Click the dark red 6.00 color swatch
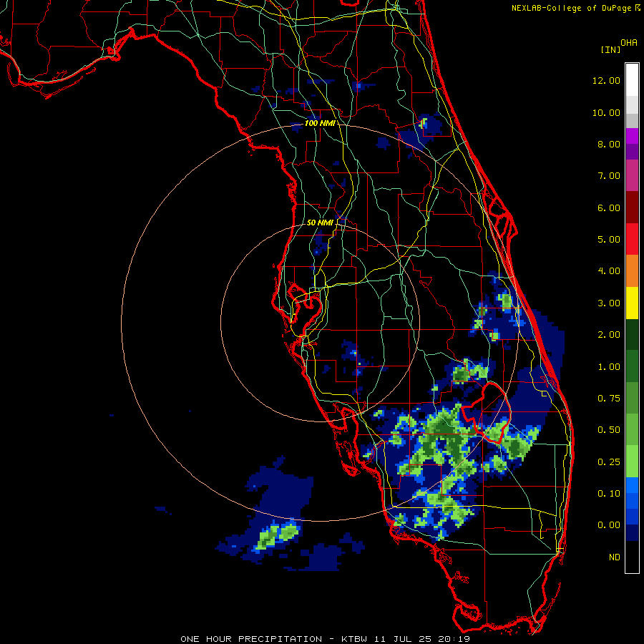This screenshot has height=644, width=644. 632,208
